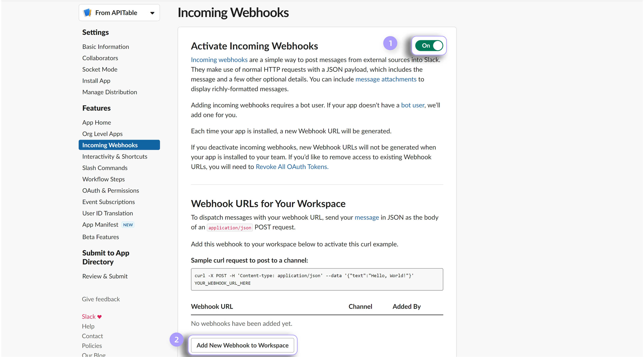This screenshot has height=357, width=644.
Task: Click the NEW badge next to App Manifest
Action: point(128,225)
